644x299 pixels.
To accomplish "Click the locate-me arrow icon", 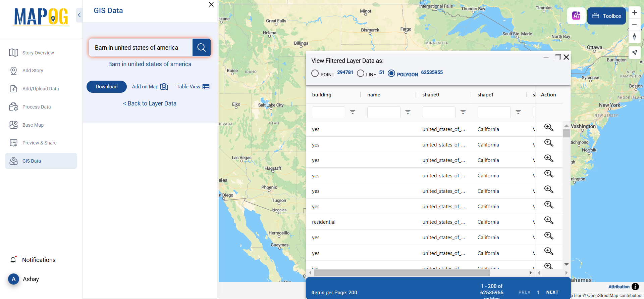I will (x=634, y=52).
